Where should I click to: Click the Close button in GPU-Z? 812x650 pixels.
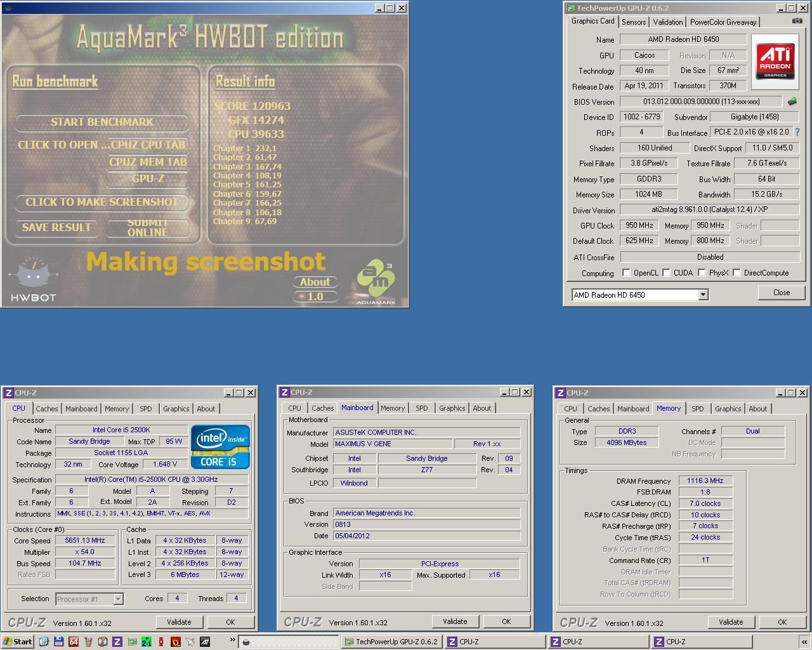(782, 293)
